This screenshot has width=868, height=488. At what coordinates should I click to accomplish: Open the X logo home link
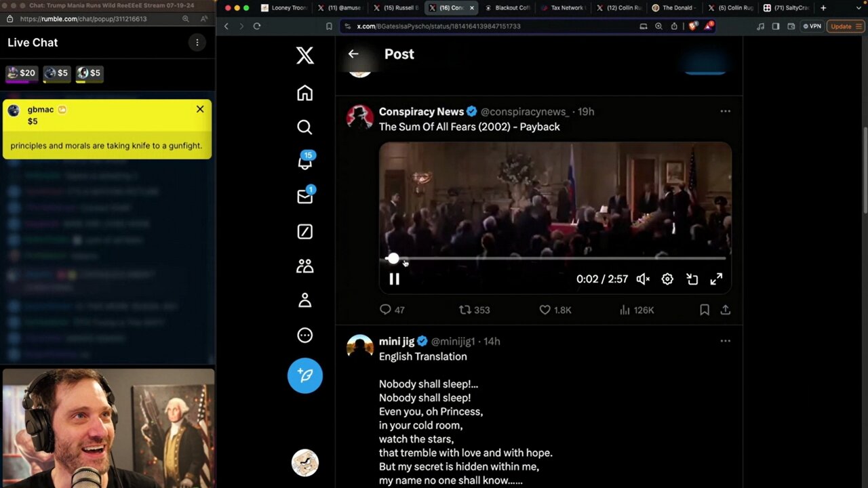point(304,55)
